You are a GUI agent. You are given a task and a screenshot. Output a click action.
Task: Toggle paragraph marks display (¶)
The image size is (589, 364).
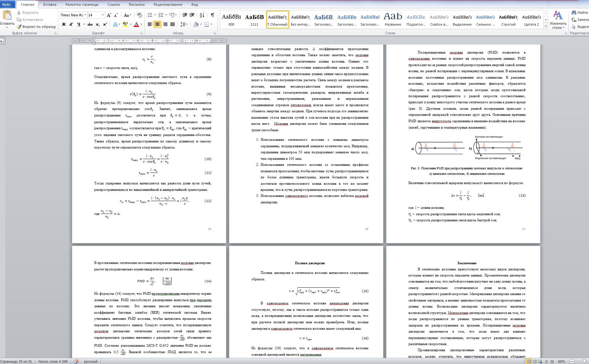(212, 15)
